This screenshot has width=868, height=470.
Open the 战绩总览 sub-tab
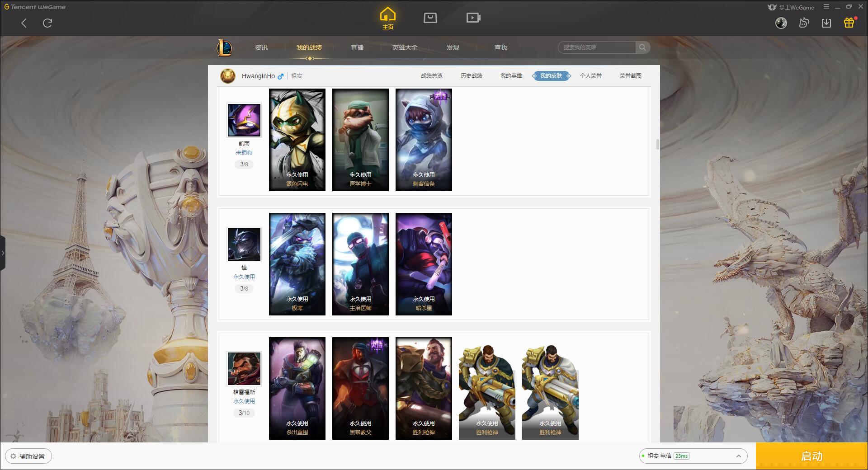tap(432, 76)
